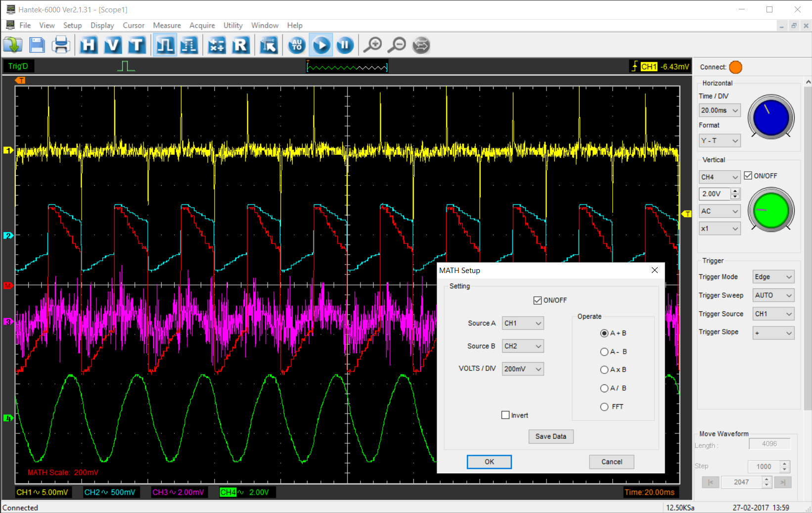Pause acquisition with the pause icon
Image resolution: width=812 pixels, height=513 pixels.
pyautogui.click(x=345, y=46)
